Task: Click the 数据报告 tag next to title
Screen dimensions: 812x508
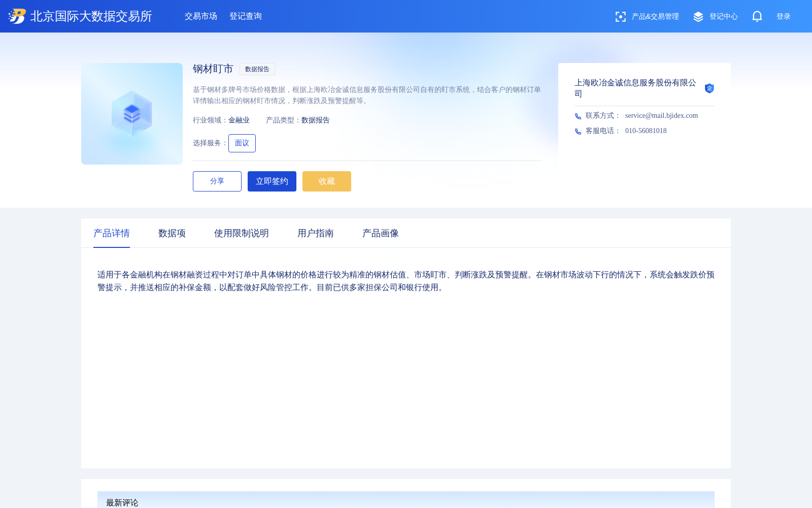Action: pyautogui.click(x=257, y=69)
